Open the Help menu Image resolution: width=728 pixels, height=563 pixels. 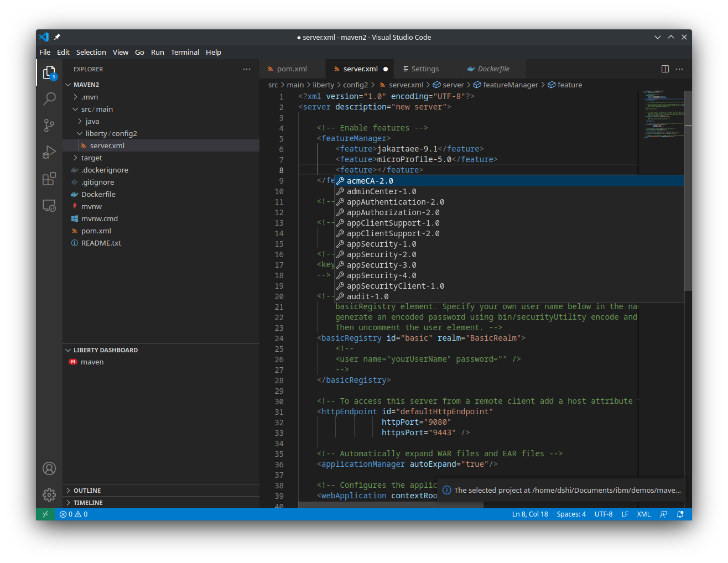tap(214, 52)
